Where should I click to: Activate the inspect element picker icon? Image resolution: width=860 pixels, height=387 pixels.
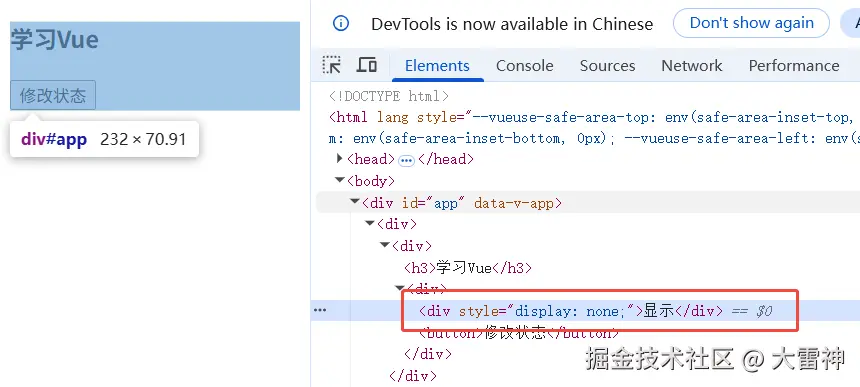coord(331,65)
